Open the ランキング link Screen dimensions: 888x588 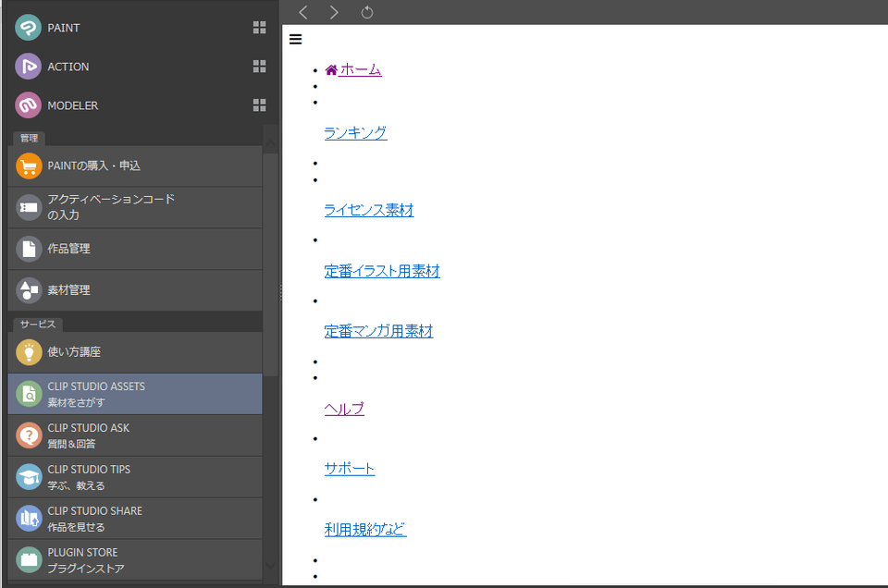[355, 132]
